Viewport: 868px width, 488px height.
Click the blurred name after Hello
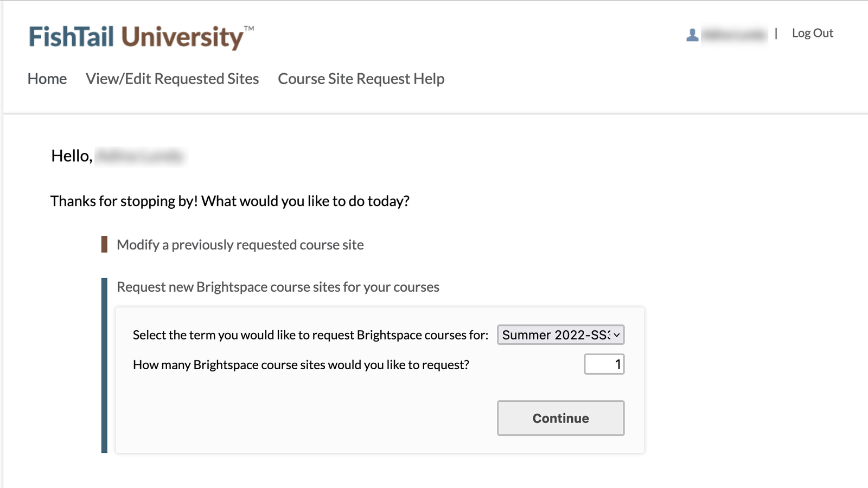(x=139, y=156)
